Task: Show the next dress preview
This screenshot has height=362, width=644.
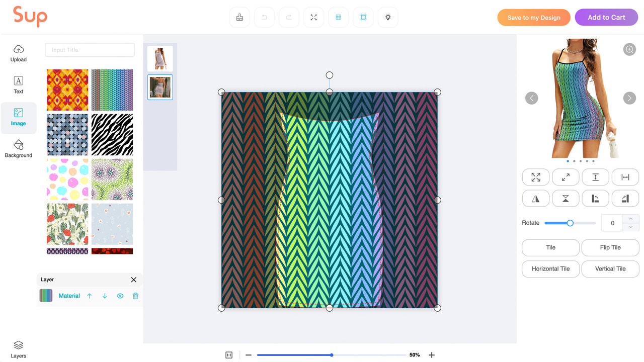Action: (x=629, y=98)
